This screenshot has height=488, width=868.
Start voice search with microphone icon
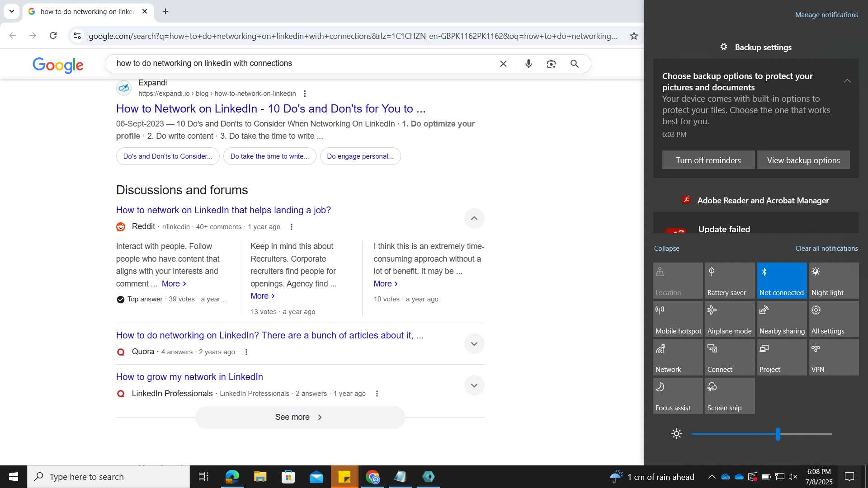528,64
